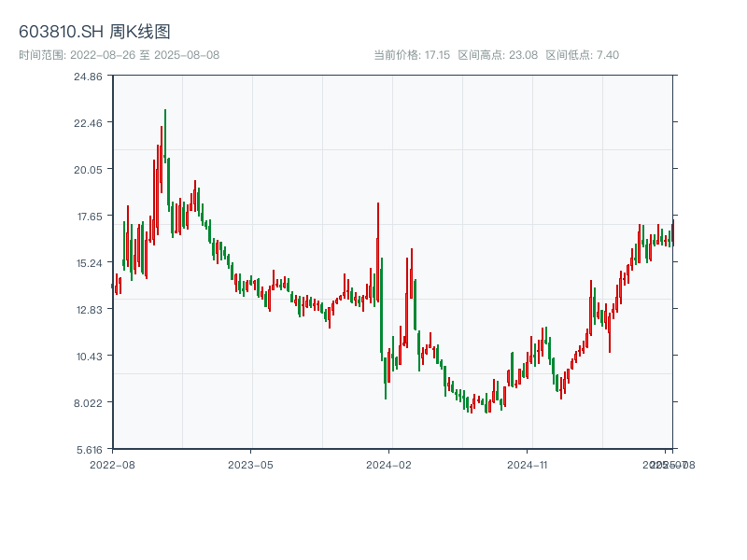Click the 2023-05 x-axis label

point(250,465)
